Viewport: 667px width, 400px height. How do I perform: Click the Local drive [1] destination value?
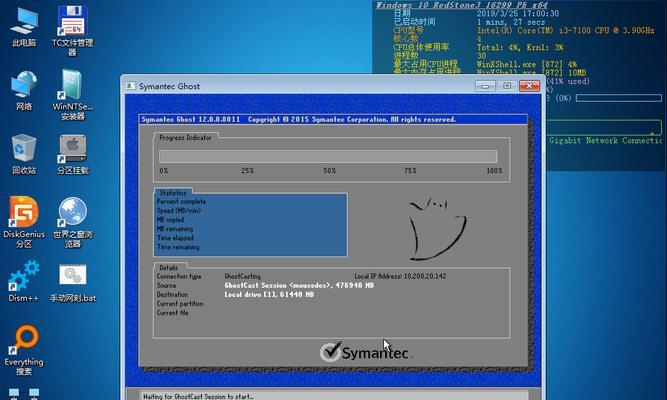269,294
